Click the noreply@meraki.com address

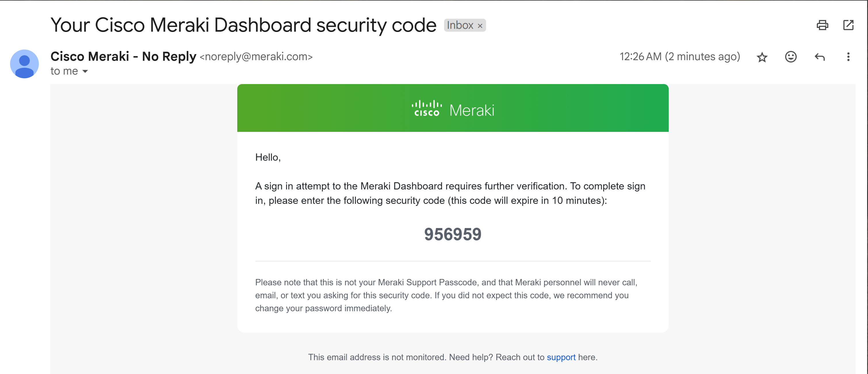coord(256,57)
